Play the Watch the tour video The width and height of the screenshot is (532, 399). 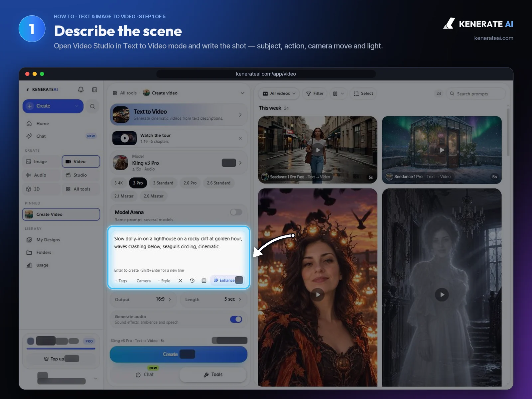tap(125, 138)
